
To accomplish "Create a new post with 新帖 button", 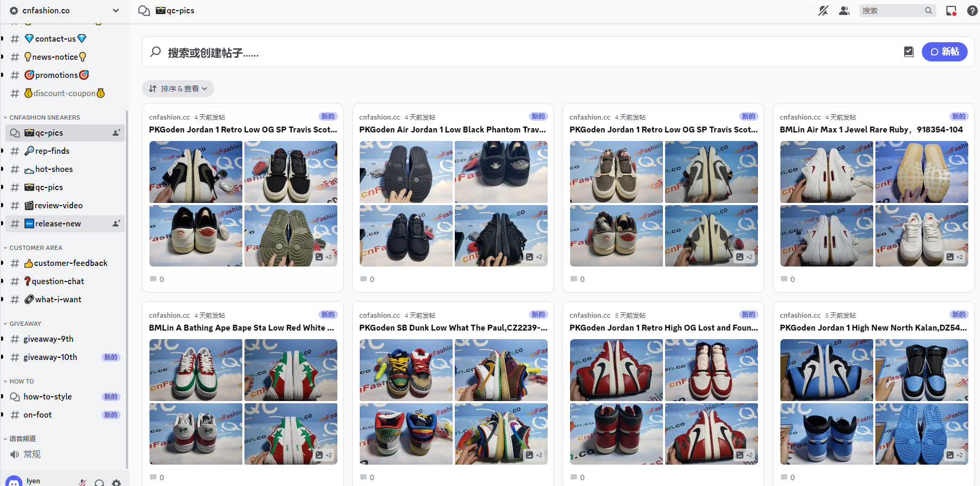I will pos(944,52).
